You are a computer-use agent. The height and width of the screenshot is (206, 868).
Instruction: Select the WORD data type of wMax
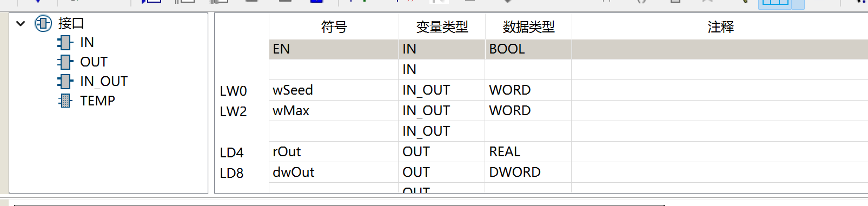(528, 111)
